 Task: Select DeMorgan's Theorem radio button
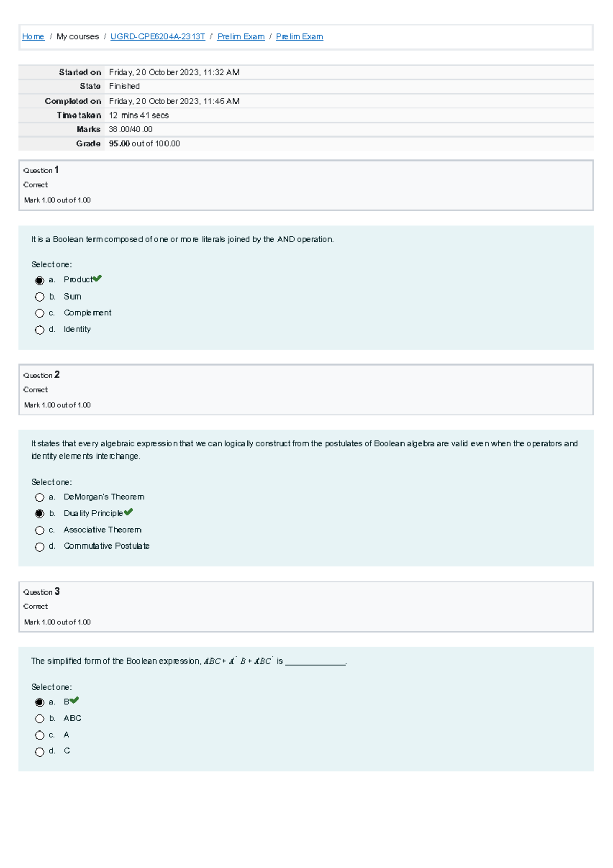click(40, 497)
